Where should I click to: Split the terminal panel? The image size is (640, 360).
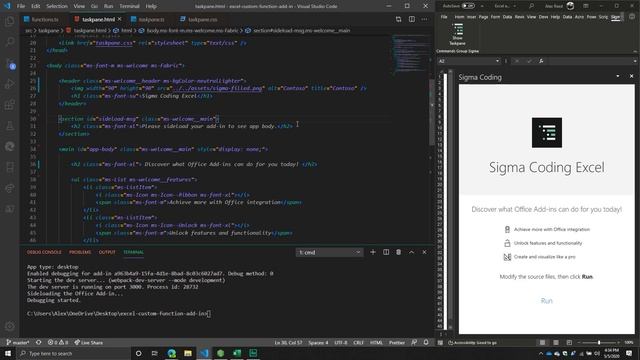click(x=386, y=252)
